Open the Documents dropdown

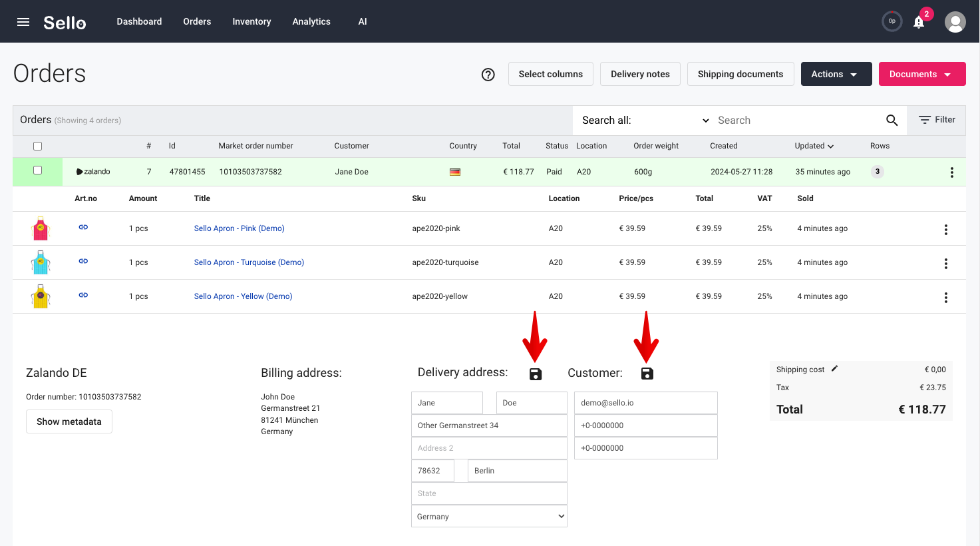click(922, 74)
